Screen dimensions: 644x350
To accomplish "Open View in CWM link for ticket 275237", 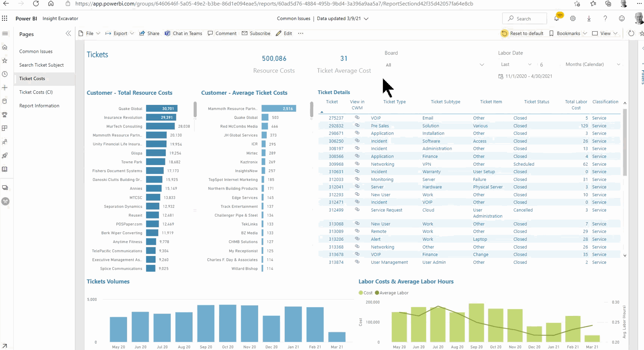I will click(357, 118).
